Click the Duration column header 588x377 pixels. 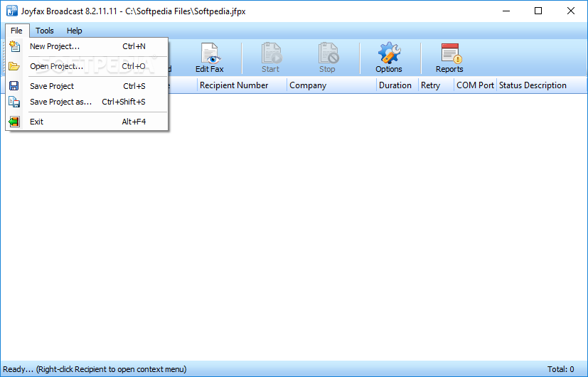(x=397, y=85)
